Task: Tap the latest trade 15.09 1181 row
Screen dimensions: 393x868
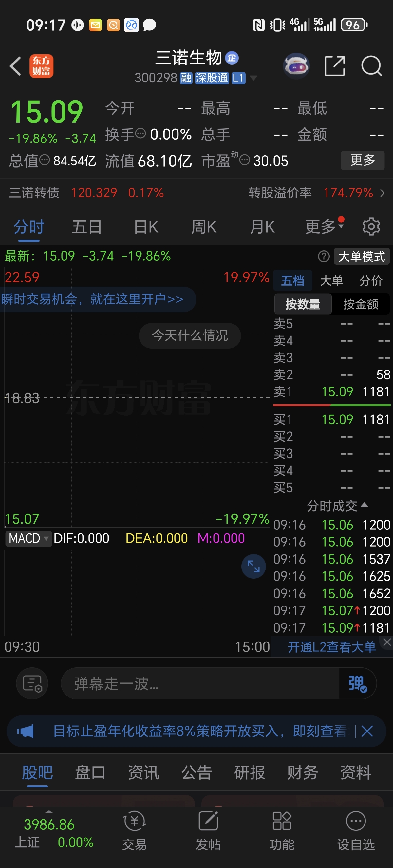Action: tap(332, 628)
